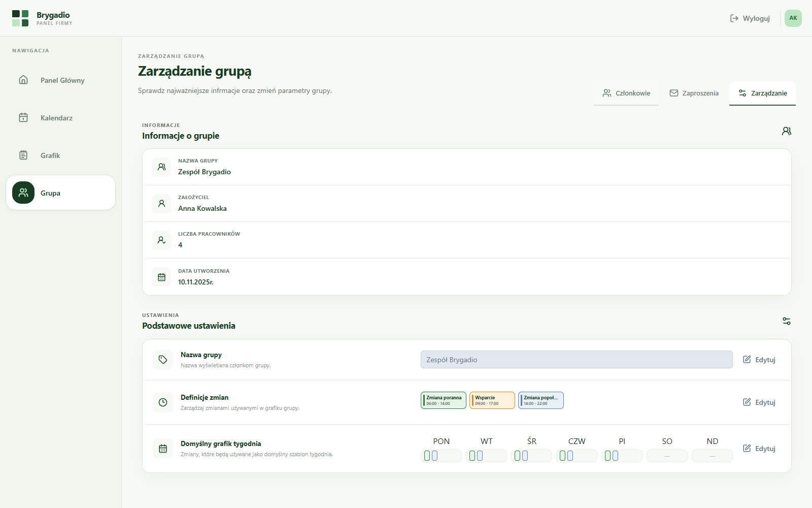Viewport: 812px width, 508px height.
Task: Log out with the Wyloguj button
Action: 750,18
